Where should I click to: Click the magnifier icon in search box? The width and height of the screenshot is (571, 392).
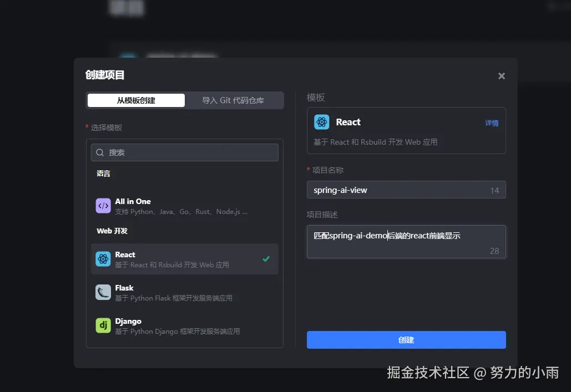coord(100,152)
